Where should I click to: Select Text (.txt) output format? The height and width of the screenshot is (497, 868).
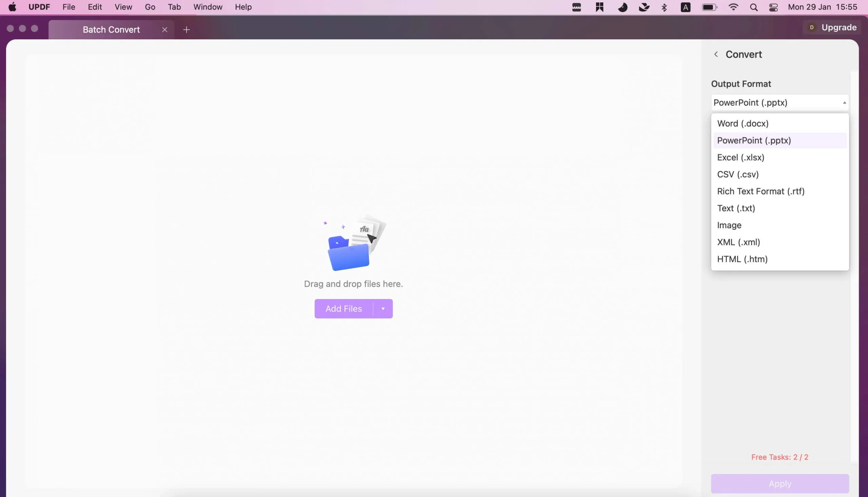point(736,208)
